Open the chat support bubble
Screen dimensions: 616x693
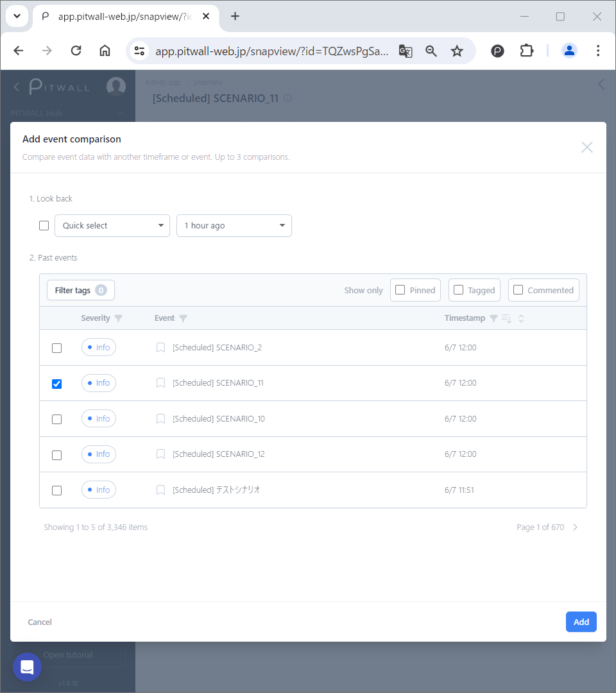click(x=27, y=667)
